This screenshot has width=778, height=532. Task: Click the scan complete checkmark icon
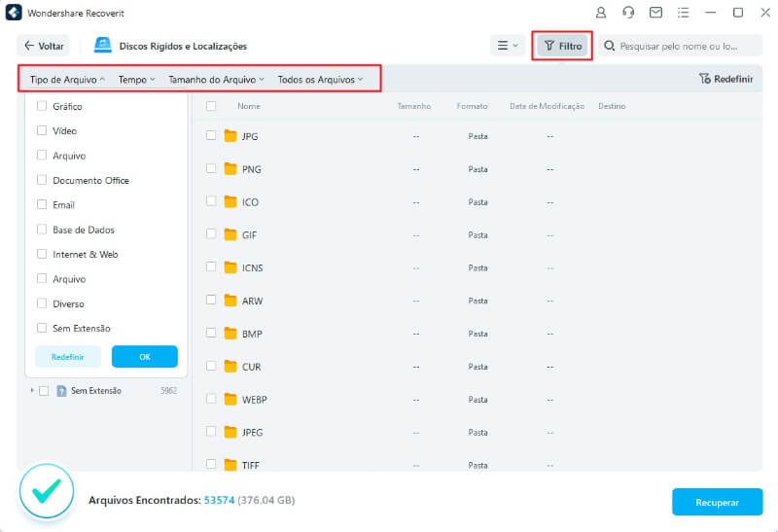point(47,491)
